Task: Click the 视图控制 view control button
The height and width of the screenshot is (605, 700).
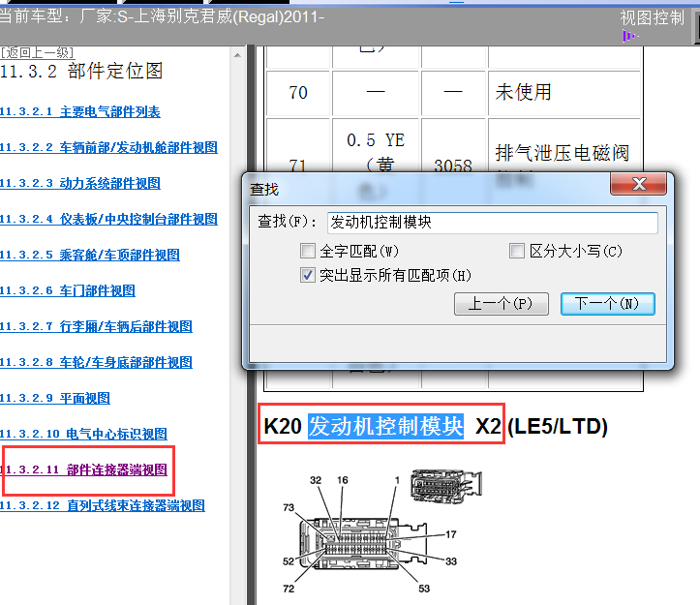Action: pos(652,17)
